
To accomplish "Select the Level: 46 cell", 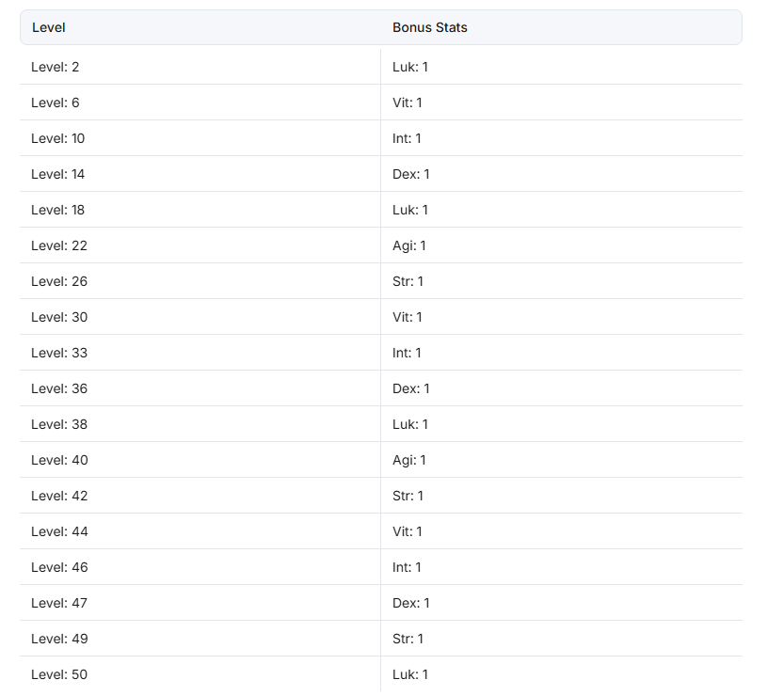I will [200, 567].
